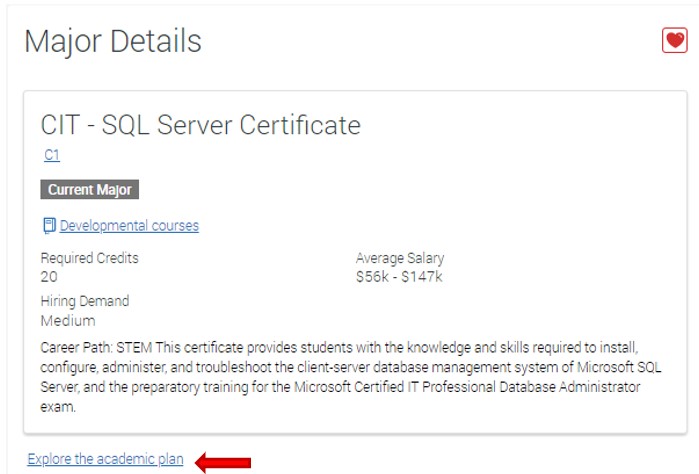Click the credits value 20
Viewport: 699px width, 474px height.
click(49, 276)
